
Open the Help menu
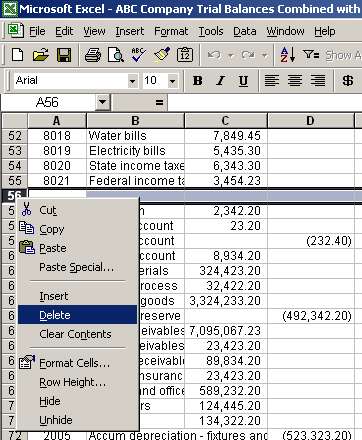coord(325,31)
